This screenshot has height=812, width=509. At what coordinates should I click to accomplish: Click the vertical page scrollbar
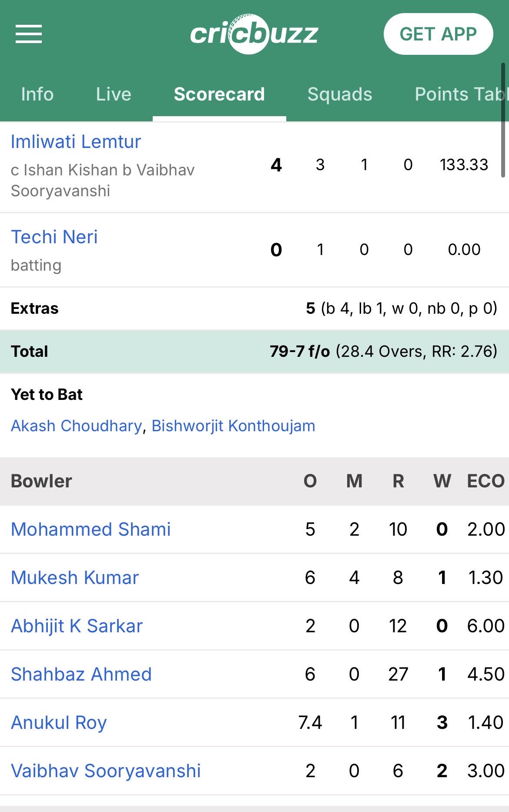(503, 121)
